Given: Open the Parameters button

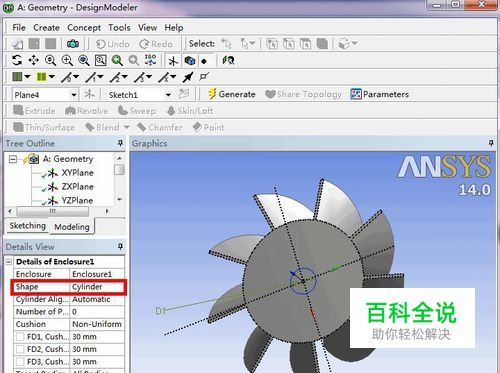Looking at the screenshot, I should point(380,94).
